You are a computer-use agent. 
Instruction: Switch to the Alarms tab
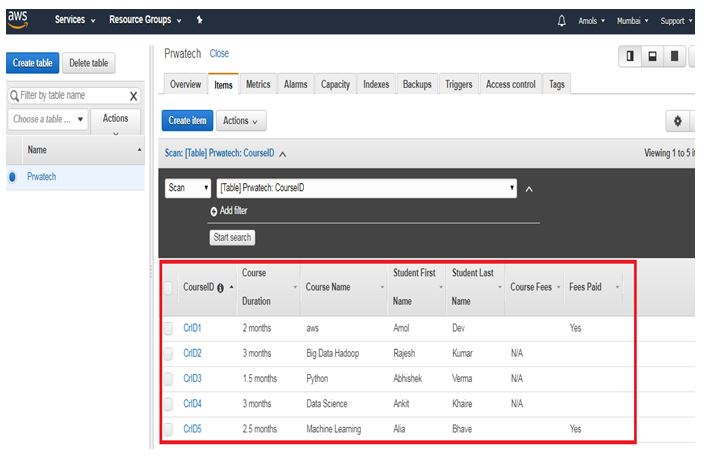295,84
